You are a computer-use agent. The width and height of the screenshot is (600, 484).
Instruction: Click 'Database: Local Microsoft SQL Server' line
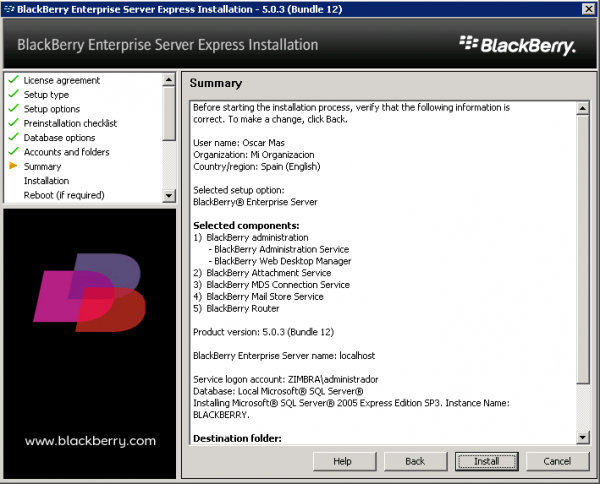[x=278, y=391]
